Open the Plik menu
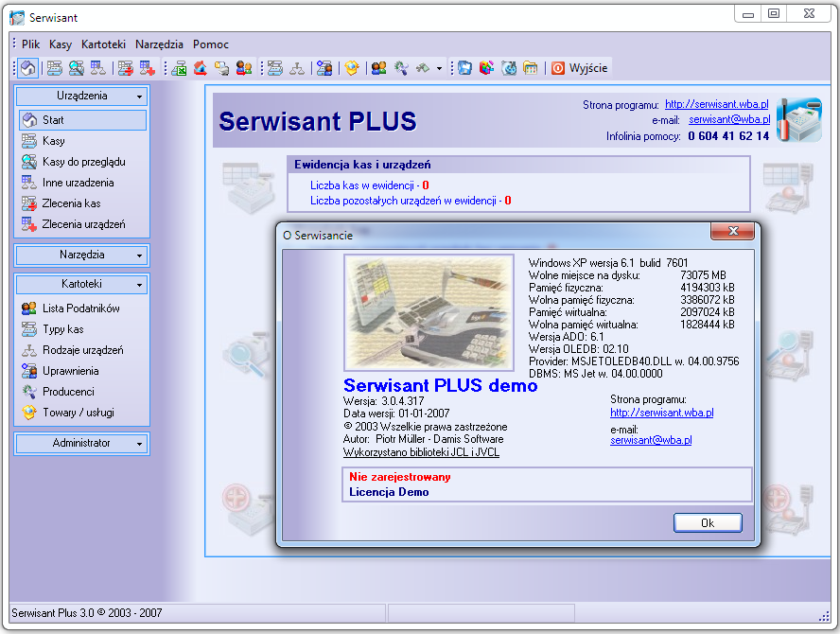The width and height of the screenshot is (840, 634). [x=30, y=44]
